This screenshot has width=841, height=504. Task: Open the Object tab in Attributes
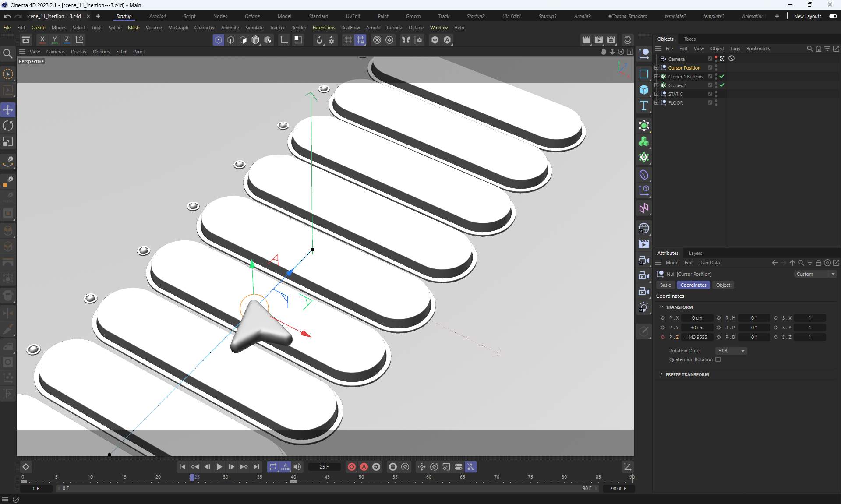click(723, 285)
